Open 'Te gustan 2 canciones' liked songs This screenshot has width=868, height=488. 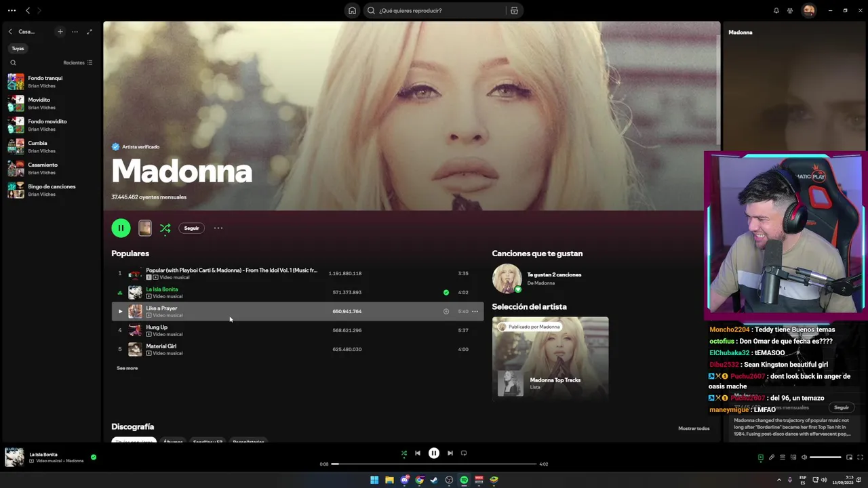click(554, 274)
